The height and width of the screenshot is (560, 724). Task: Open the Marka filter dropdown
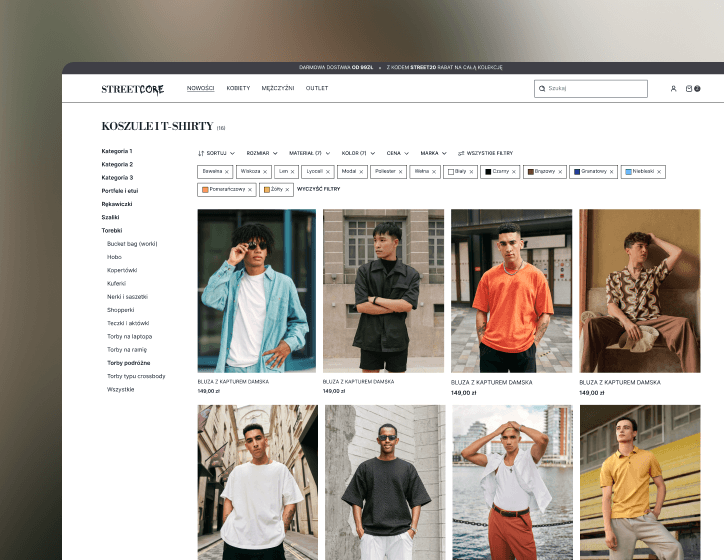(x=434, y=153)
